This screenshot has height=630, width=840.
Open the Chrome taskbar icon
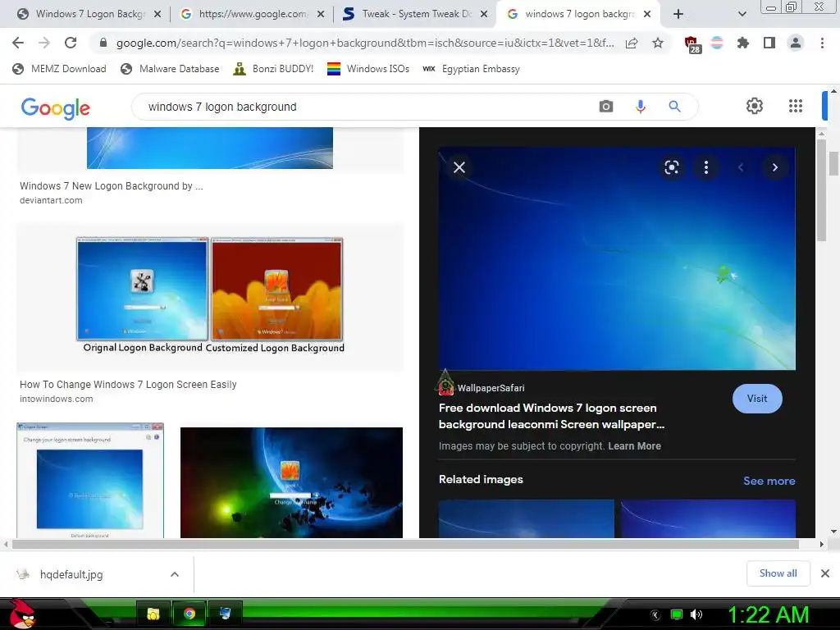(x=189, y=614)
